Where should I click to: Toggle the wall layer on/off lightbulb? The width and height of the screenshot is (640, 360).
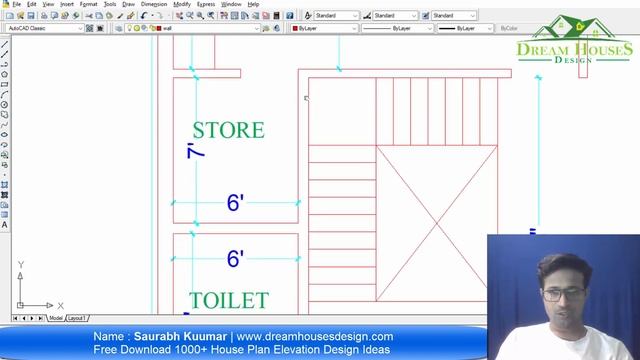tap(129, 28)
